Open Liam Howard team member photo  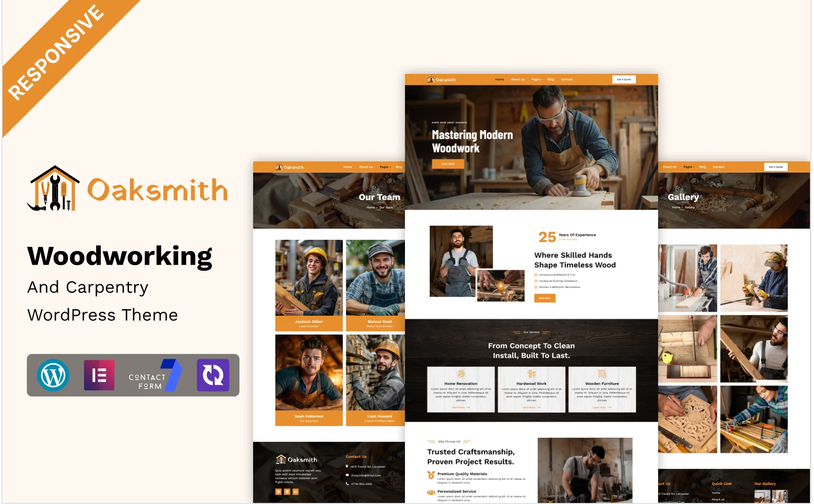click(376, 372)
